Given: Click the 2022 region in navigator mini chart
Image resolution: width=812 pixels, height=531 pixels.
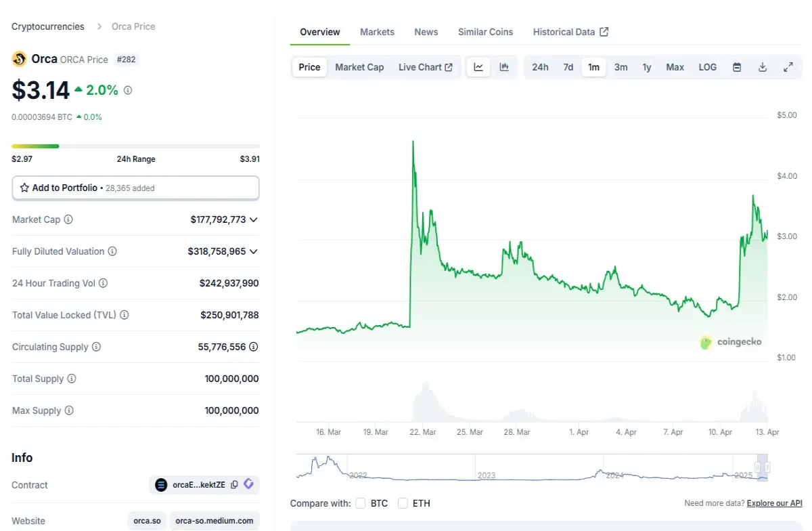Looking at the screenshot, I should [x=358, y=475].
